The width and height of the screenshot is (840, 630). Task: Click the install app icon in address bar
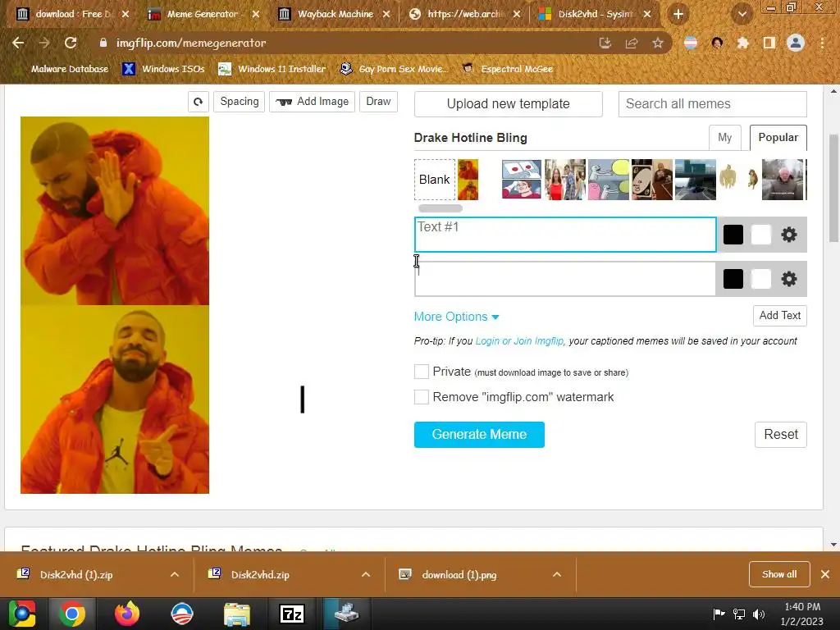tap(605, 43)
